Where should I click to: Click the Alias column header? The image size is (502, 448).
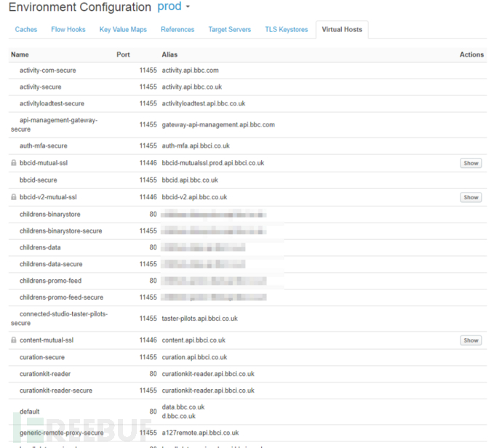[x=170, y=55]
